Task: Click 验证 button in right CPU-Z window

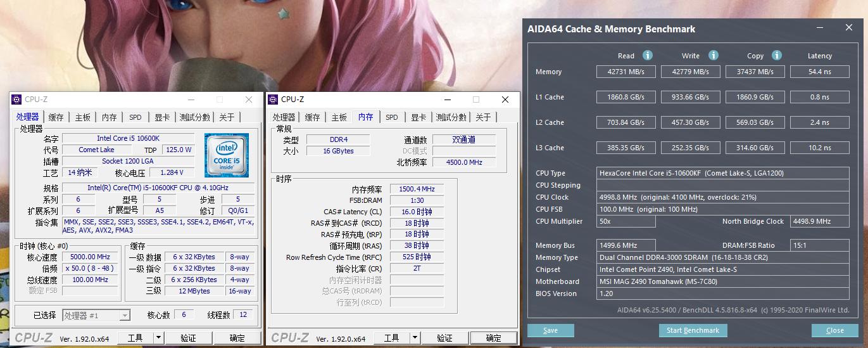Action: point(444,338)
